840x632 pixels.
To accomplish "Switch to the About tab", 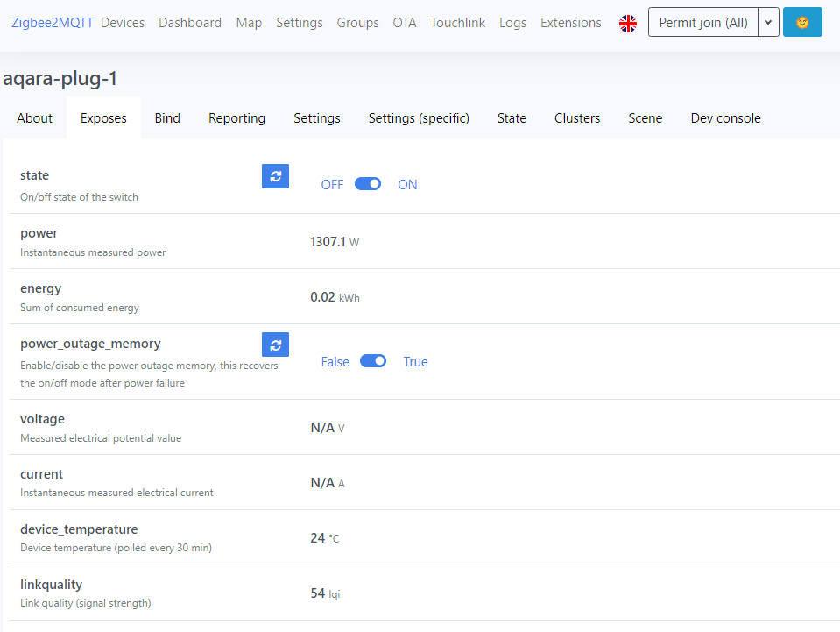I will [35, 118].
